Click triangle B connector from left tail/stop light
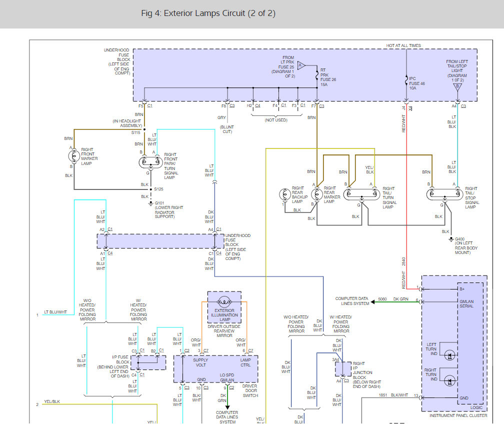 [x=456, y=87]
